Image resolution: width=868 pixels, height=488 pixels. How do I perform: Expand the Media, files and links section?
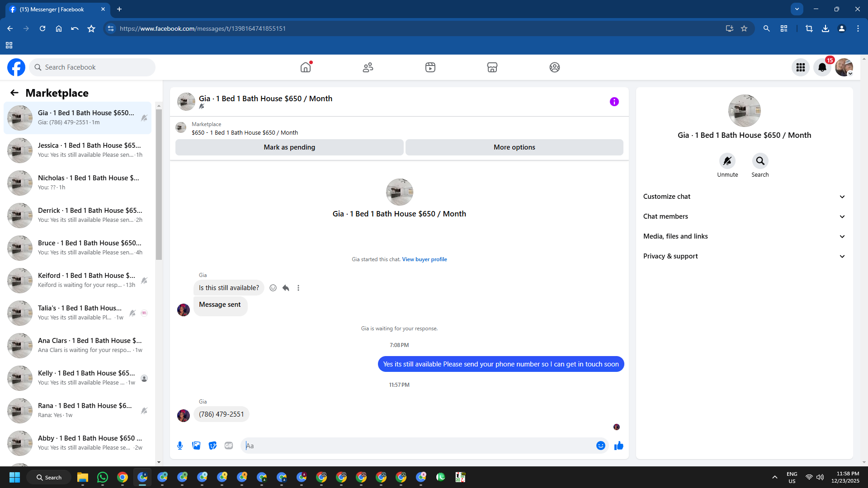pos(744,236)
